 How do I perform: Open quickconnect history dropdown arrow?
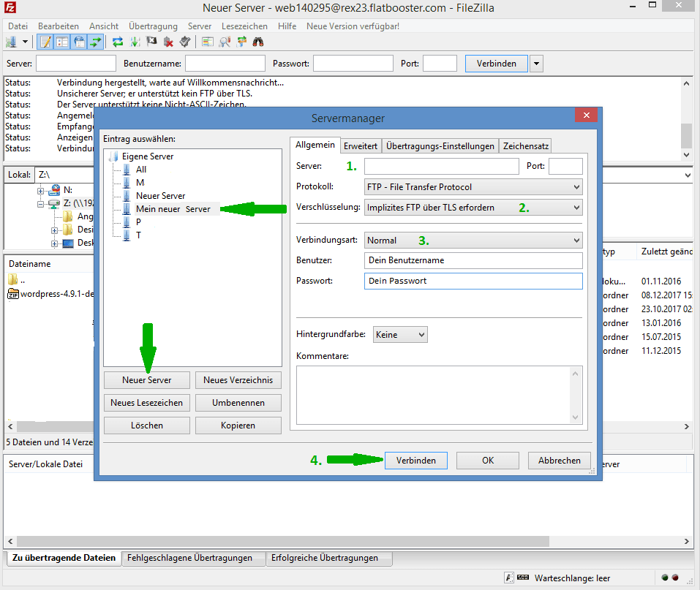coord(536,64)
